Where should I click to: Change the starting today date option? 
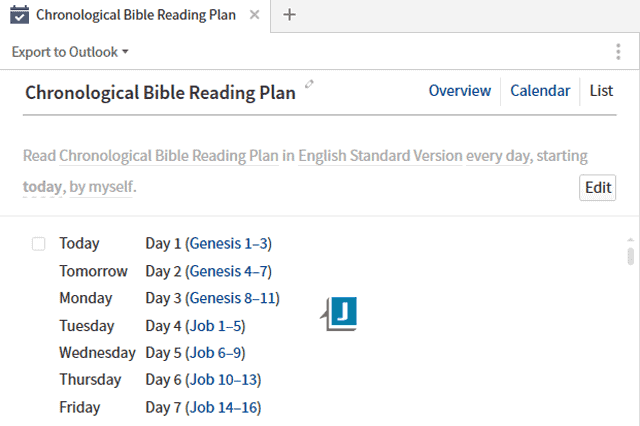point(42,187)
